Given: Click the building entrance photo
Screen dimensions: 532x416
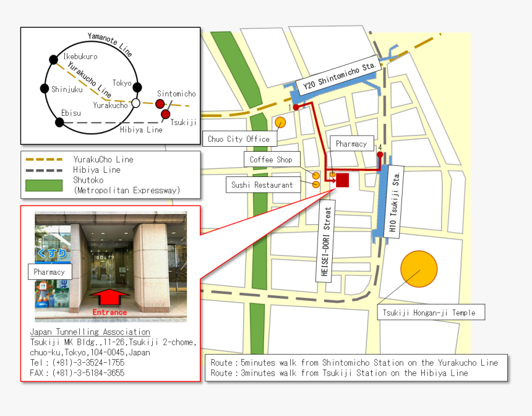Looking at the screenshot, I should click(111, 267).
